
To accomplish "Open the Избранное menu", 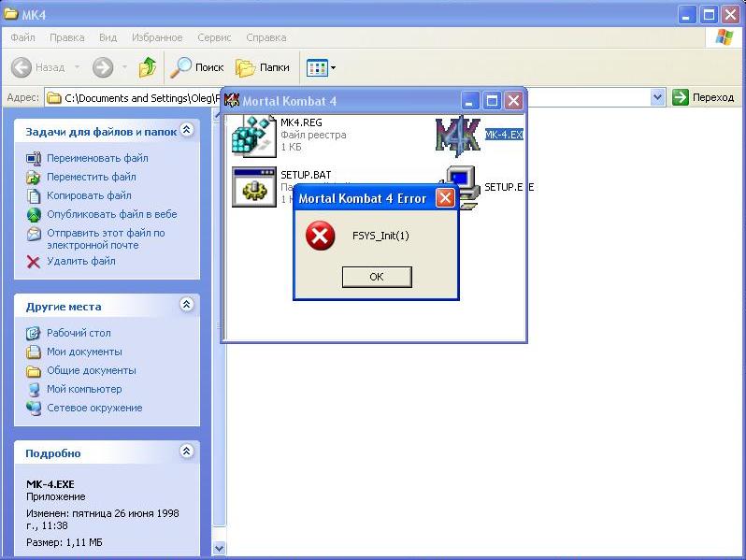I will tap(157, 37).
